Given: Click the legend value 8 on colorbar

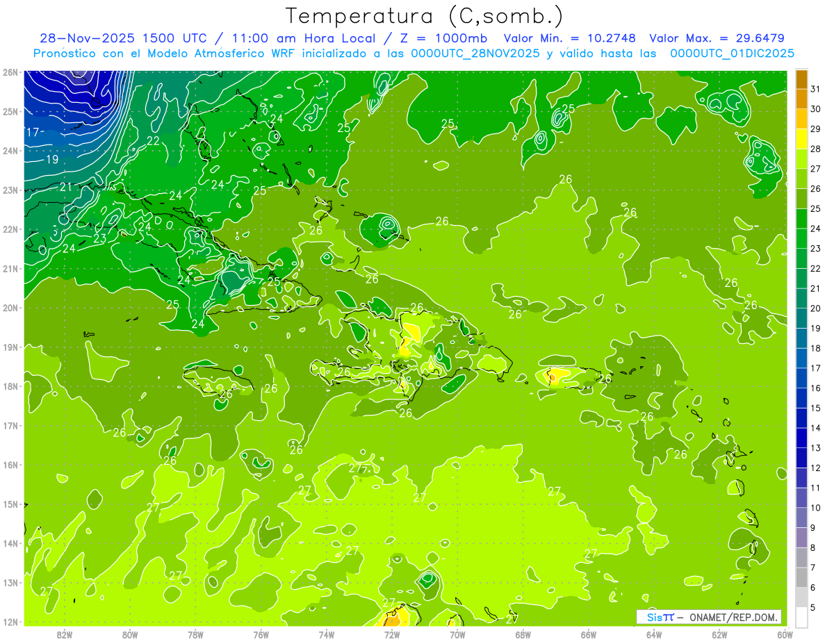Looking at the screenshot, I should 813,547.
